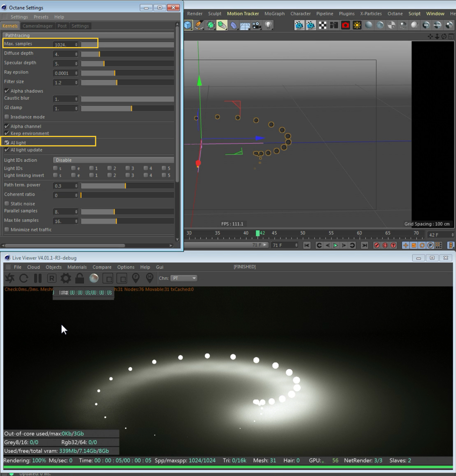Open the Chn channel dropdown
Viewport: 456px width, 476px height.
(x=184, y=278)
